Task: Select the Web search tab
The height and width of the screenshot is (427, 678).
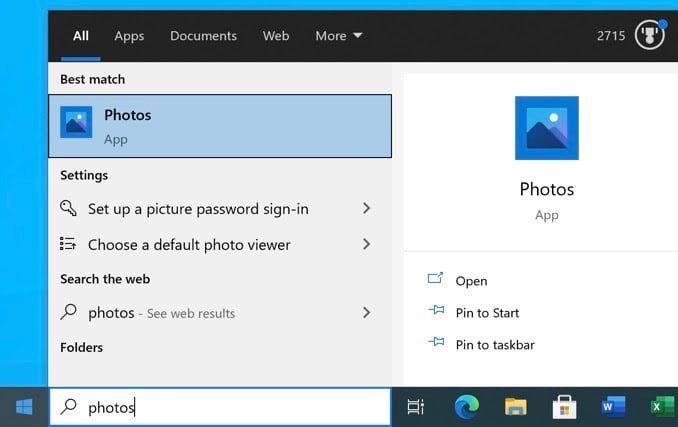Action: [276, 36]
